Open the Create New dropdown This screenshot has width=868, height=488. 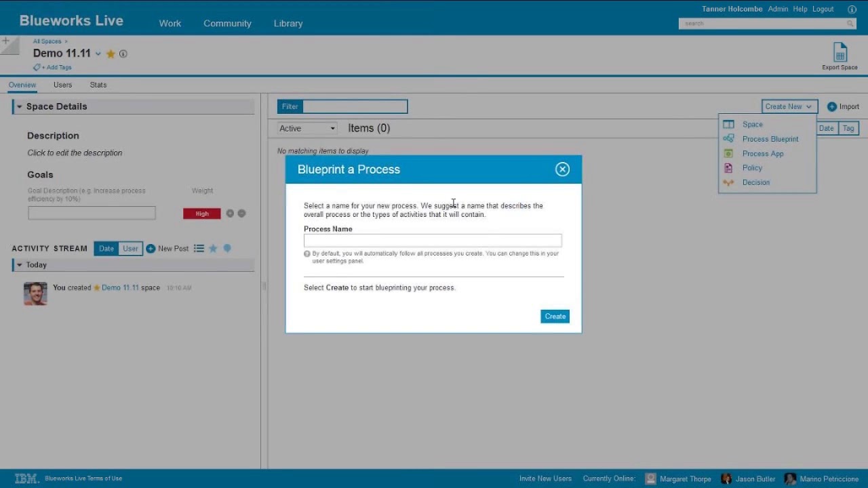click(789, 106)
